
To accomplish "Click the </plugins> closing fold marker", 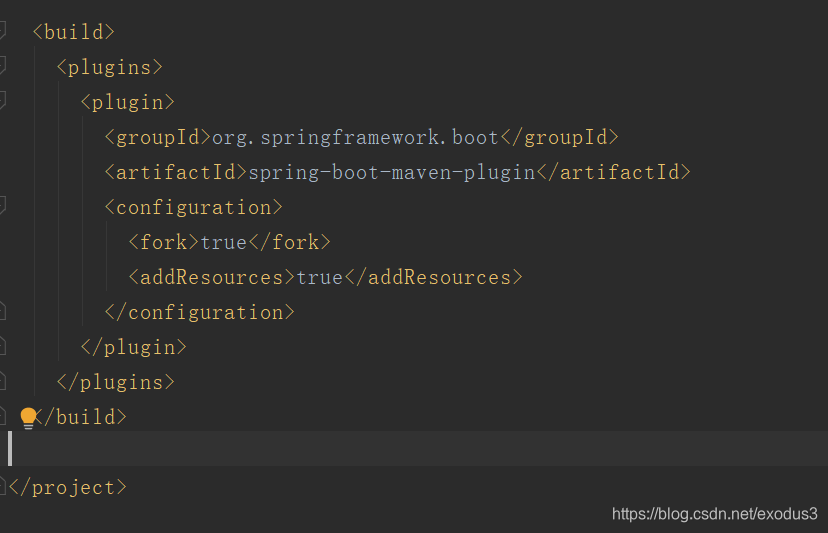I will 2,381.
